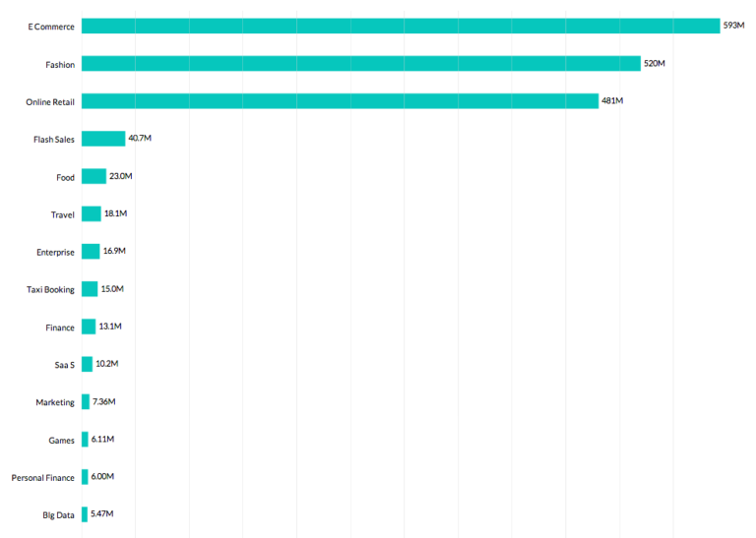
Task: Click the Enterprise bar
Action: (x=91, y=252)
